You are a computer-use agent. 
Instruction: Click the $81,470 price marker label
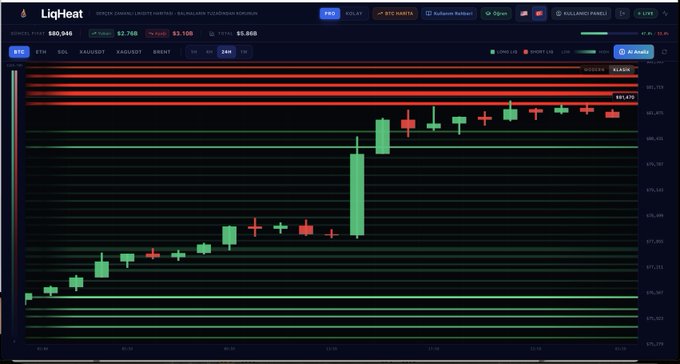[x=625, y=98]
